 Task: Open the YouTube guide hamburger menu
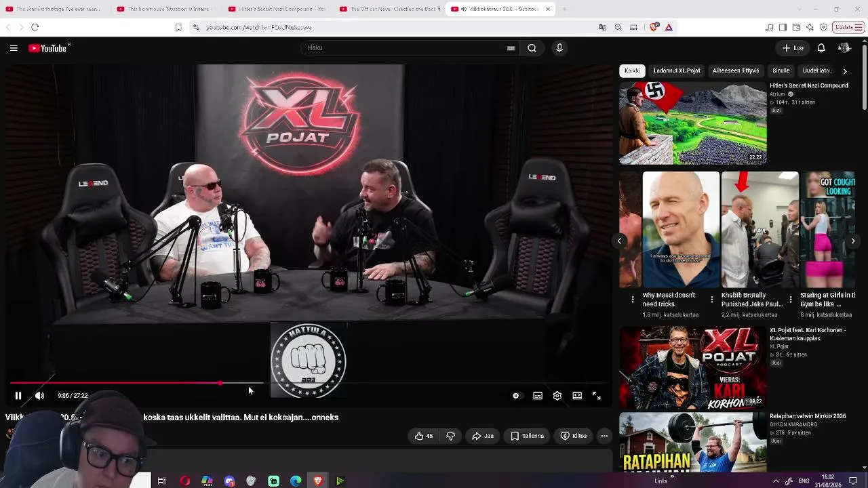pos(14,48)
